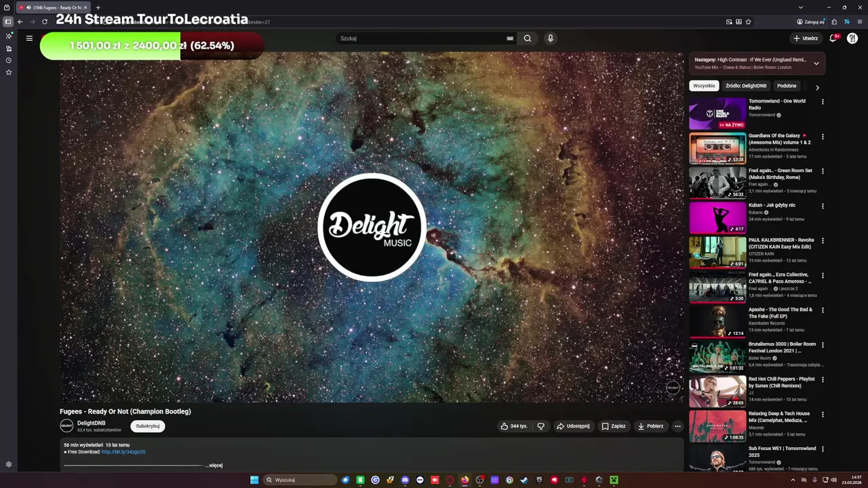Click the browser back arrow
The height and width of the screenshot is (488, 868).
point(20,22)
